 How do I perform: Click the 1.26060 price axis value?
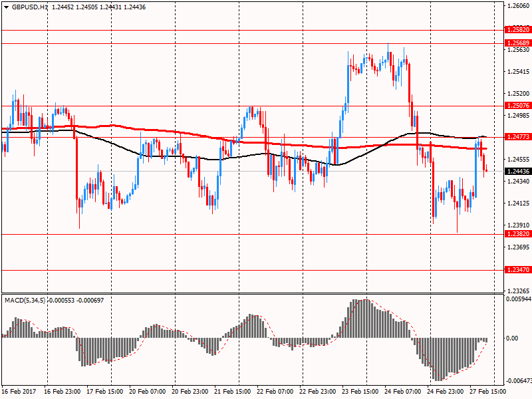click(519, 6)
